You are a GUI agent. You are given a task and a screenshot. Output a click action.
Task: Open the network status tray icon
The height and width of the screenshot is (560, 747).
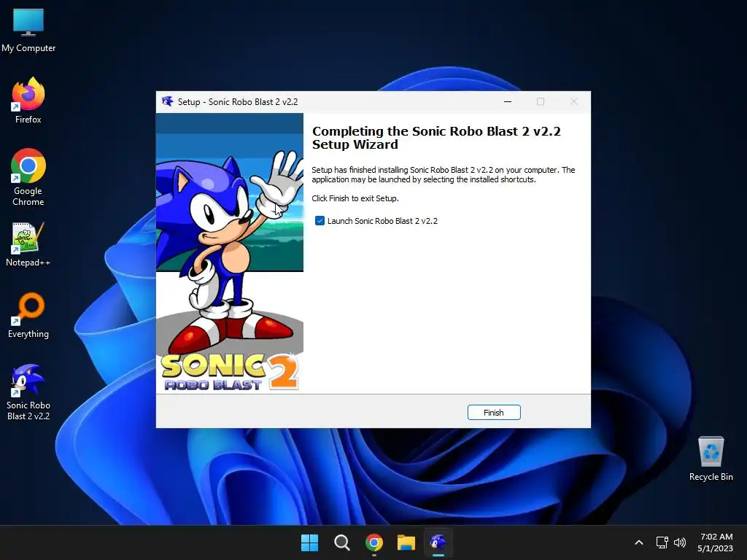click(x=662, y=542)
